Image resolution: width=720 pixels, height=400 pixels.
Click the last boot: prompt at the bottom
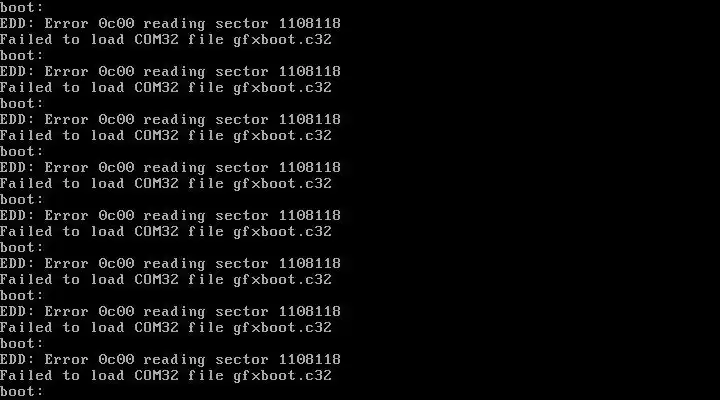[22, 391]
